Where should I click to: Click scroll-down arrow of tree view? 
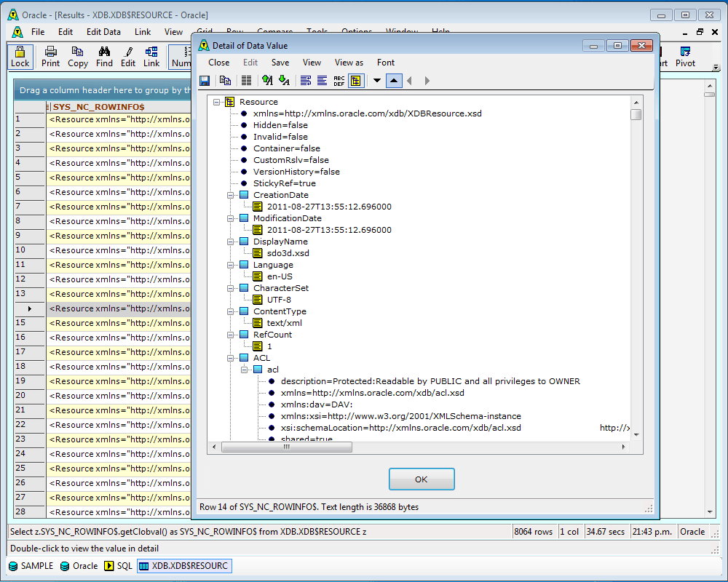point(636,435)
